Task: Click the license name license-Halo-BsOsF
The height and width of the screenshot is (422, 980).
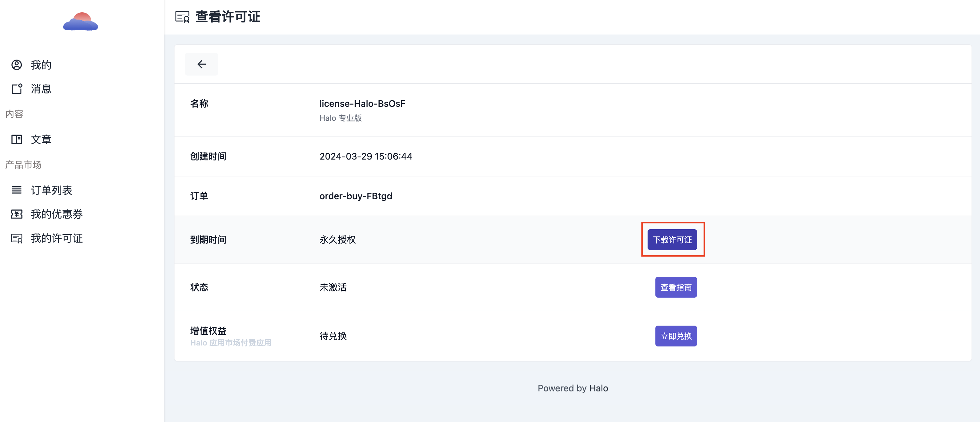Action: point(362,104)
